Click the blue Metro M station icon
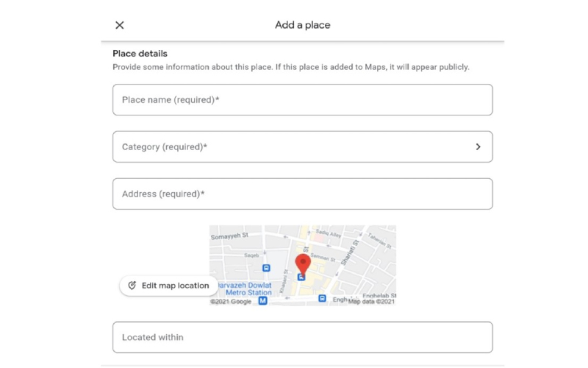The height and width of the screenshot is (368, 588). pos(262,300)
